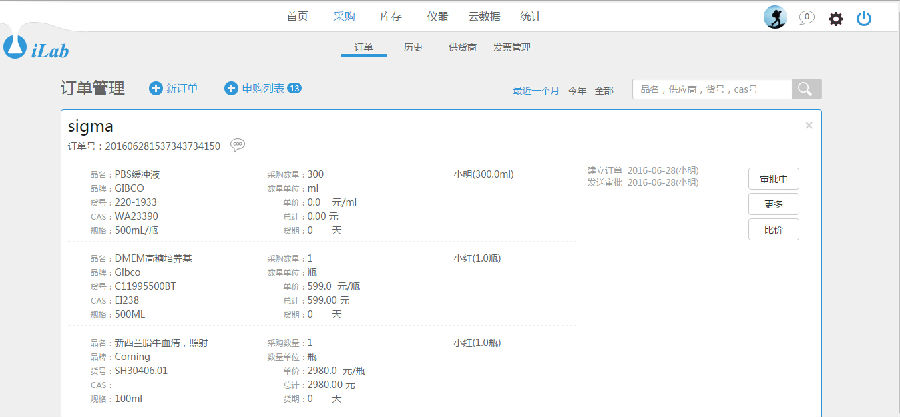Viewport: 900px width, 417px height.
Task: Switch to the 供应商 sub-tab
Action: pyautogui.click(x=463, y=48)
